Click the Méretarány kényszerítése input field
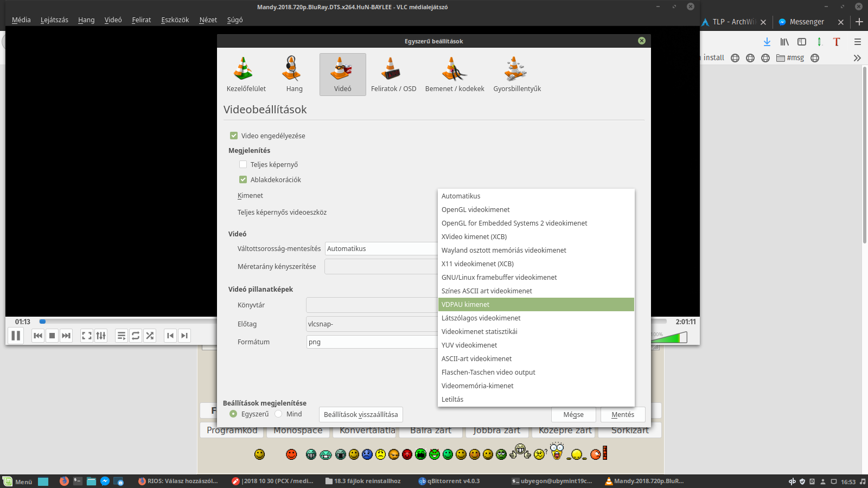This screenshot has height=488, width=868. pyautogui.click(x=381, y=267)
